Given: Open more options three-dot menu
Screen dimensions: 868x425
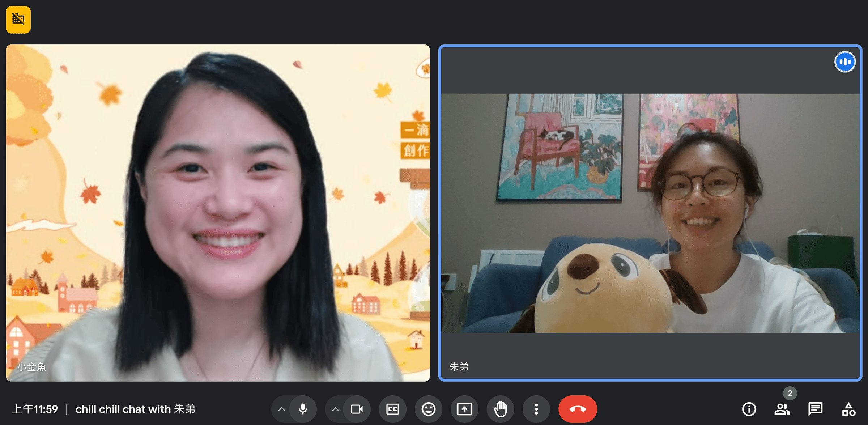Looking at the screenshot, I should 536,409.
